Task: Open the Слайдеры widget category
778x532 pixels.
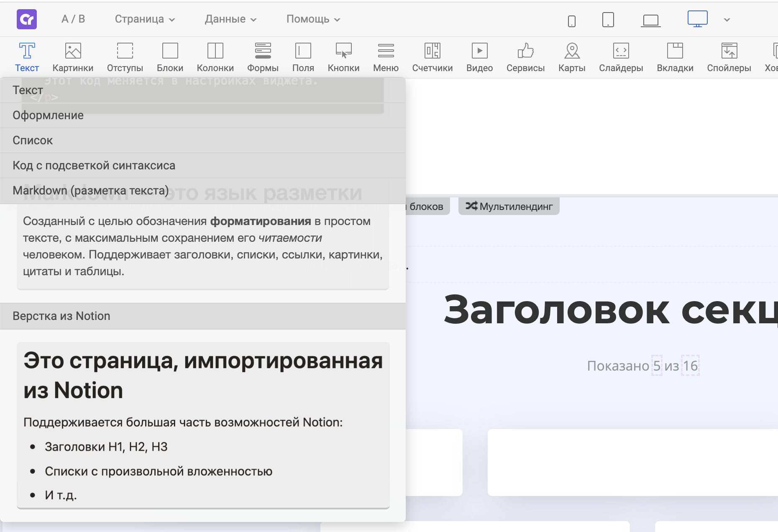Action: 621,58
